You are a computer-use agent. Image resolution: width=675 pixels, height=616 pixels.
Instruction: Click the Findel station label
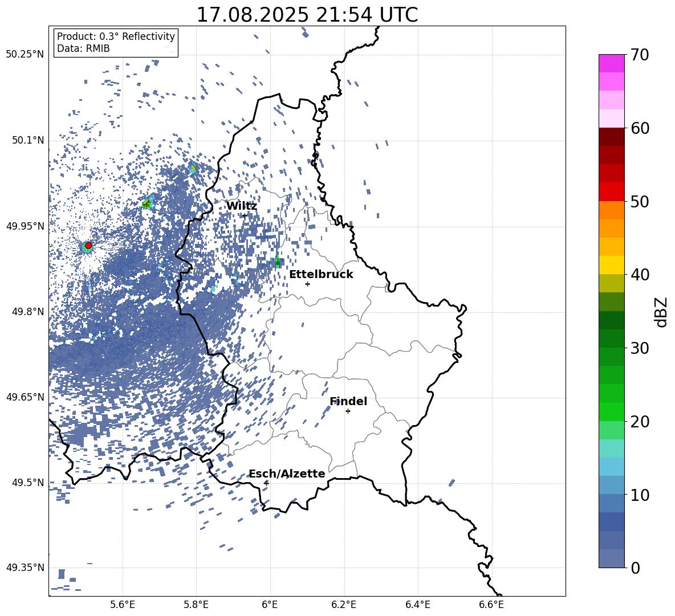click(348, 401)
